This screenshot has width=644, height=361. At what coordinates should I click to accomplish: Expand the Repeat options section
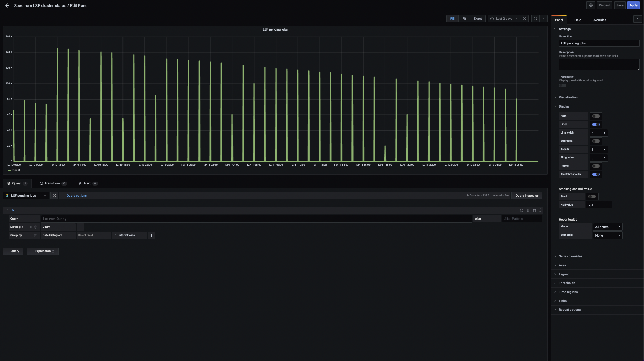point(569,310)
